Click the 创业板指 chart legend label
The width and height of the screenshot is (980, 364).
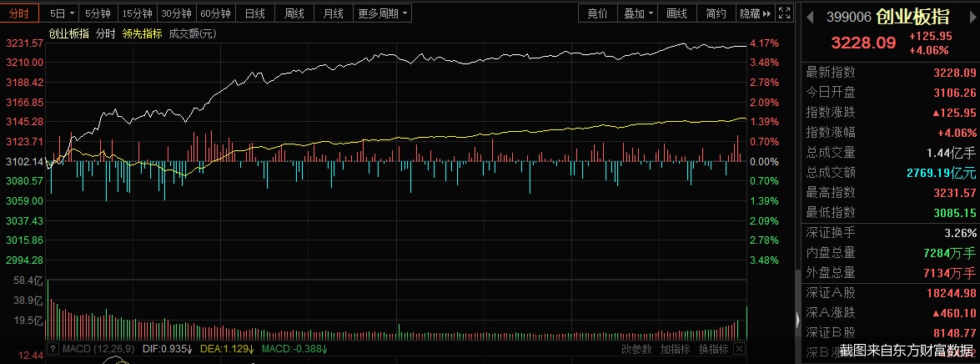coord(68,33)
